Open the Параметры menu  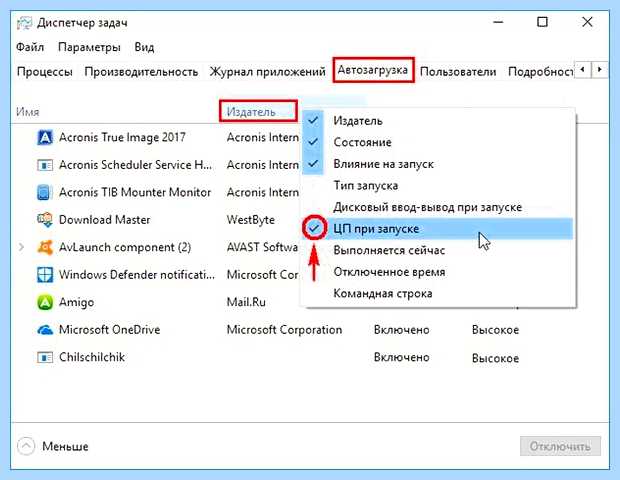(x=89, y=47)
